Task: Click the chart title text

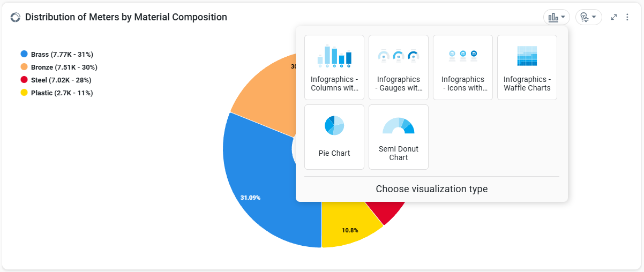Action: tap(126, 17)
